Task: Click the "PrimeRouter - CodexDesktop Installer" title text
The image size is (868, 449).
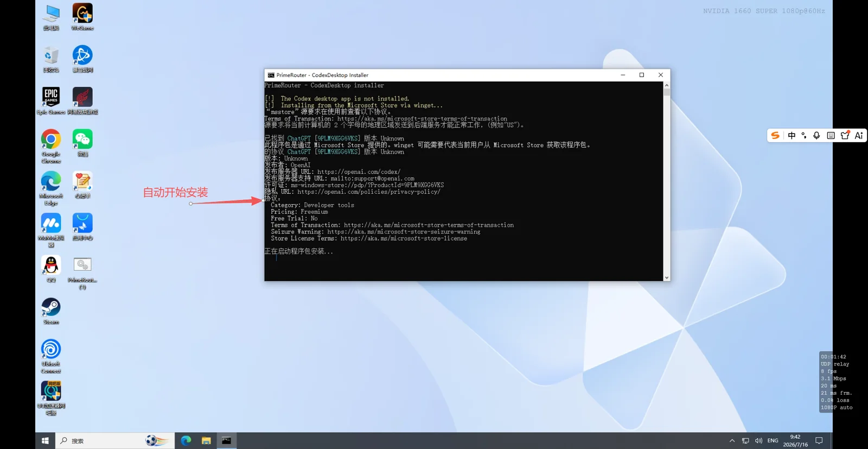Action: [322, 75]
